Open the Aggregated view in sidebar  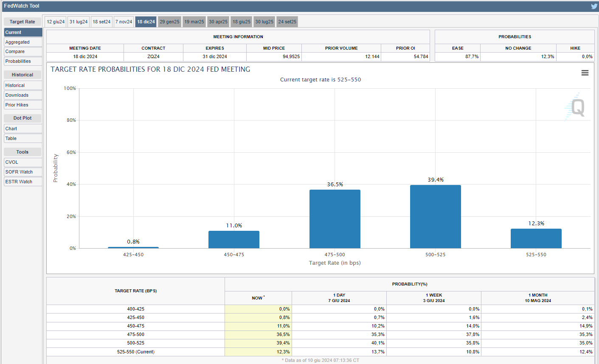point(23,42)
